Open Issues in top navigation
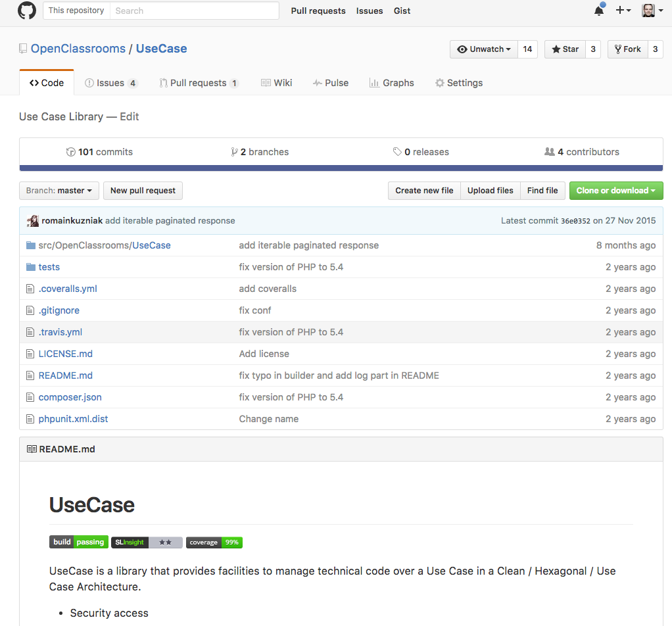This screenshot has width=672, height=626. click(x=370, y=11)
